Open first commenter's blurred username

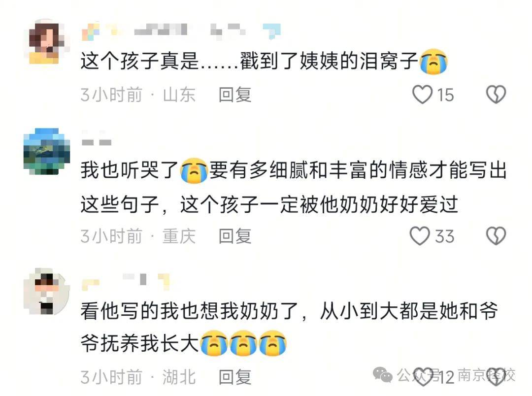(x=181, y=31)
